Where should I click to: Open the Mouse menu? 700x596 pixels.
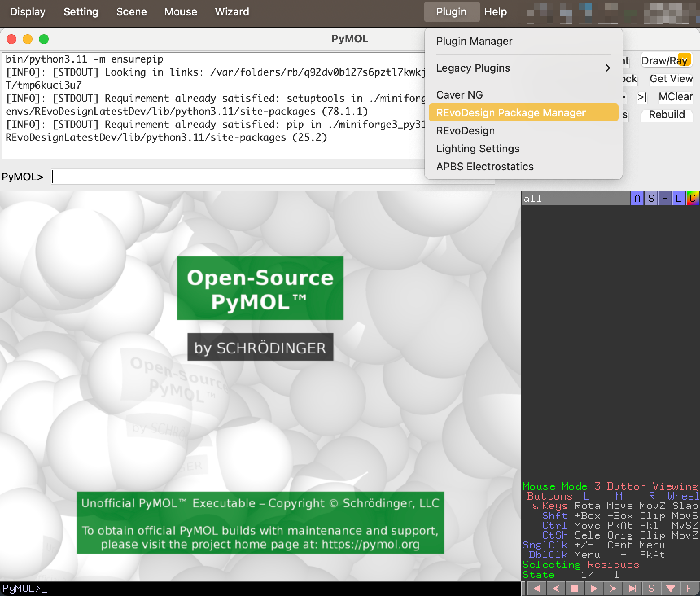(181, 12)
